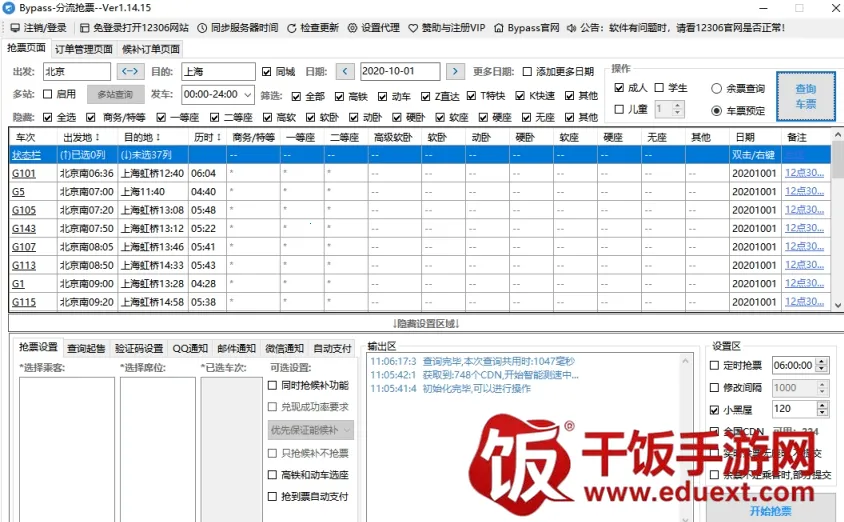Click the train list vertical scrollbar
The width and height of the screenshot is (844, 522).
click(837, 230)
